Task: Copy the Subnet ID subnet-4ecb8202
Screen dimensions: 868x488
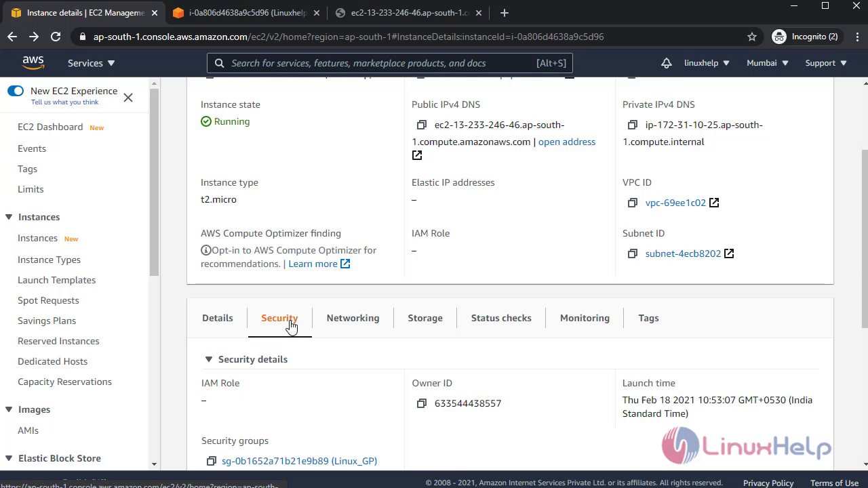Action: [633, 253]
